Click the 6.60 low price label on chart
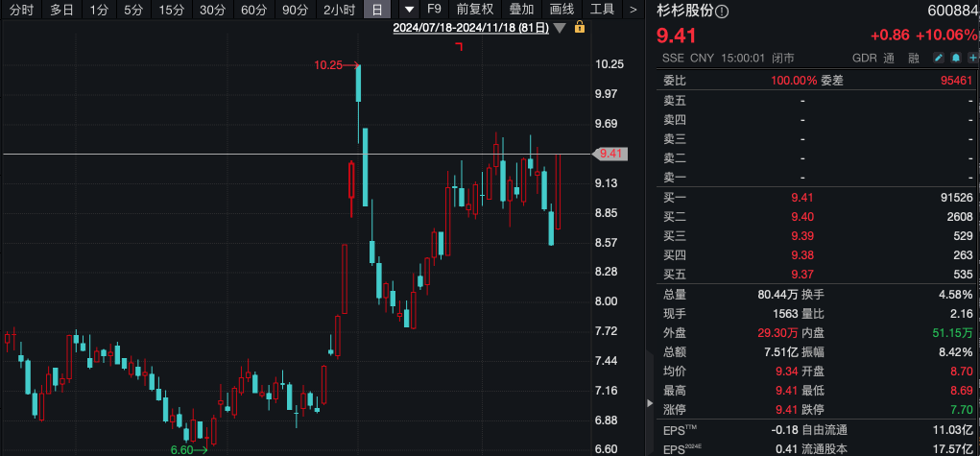 tap(181, 449)
